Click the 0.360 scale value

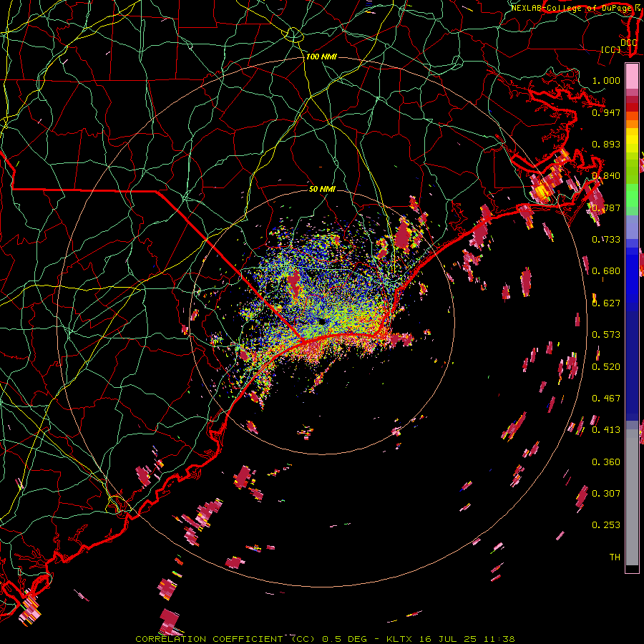tap(606, 462)
